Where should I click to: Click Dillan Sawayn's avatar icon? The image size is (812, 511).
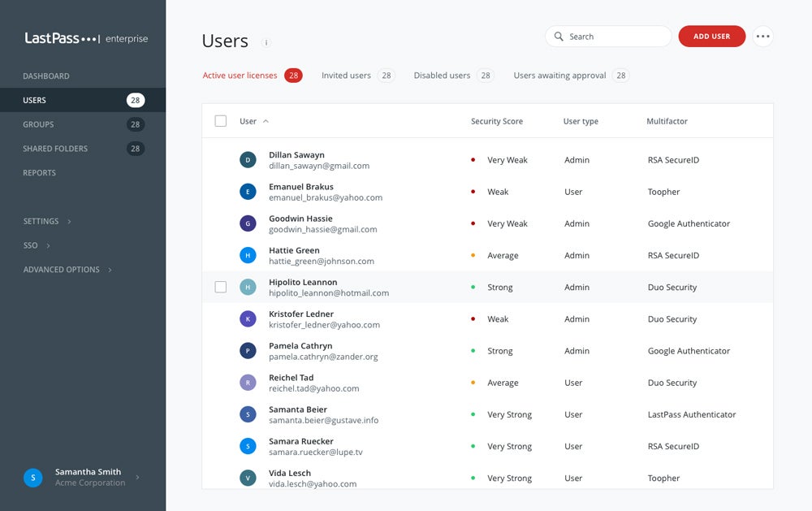click(248, 160)
